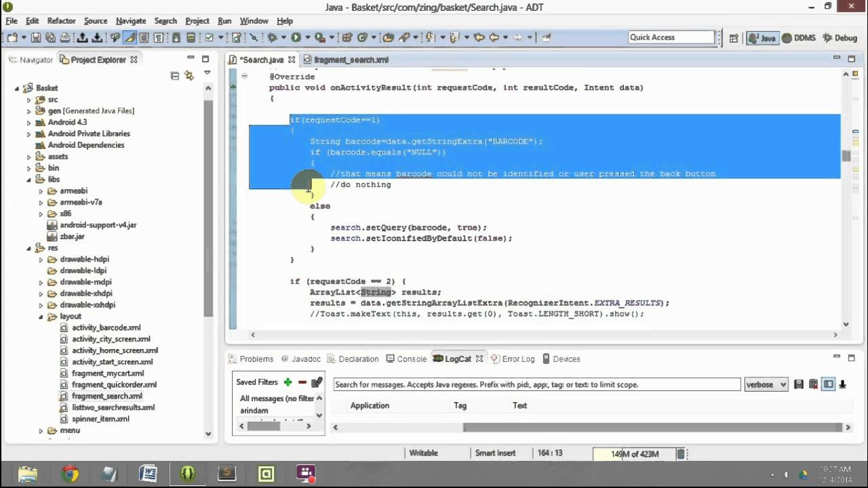Select the verbose log level dropdown

pos(766,384)
